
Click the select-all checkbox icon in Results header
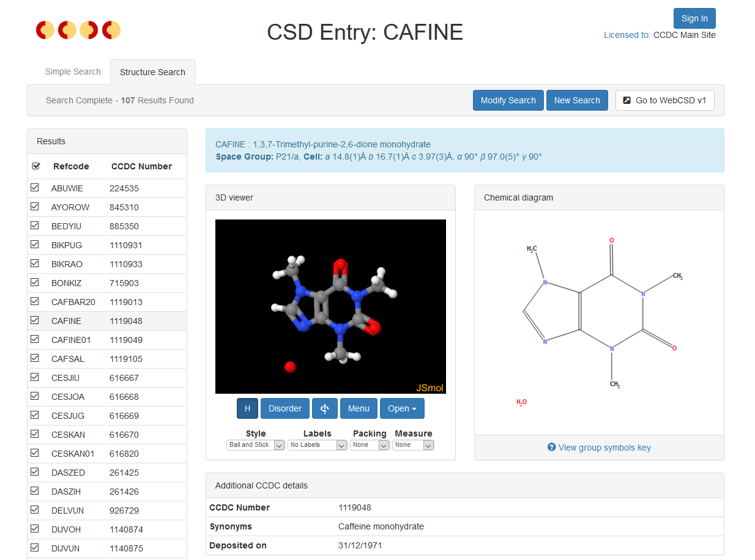tap(35, 166)
